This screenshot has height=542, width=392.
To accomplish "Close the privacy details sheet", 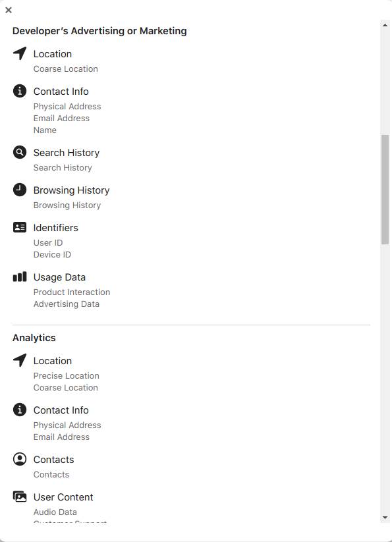I will point(9,9).
